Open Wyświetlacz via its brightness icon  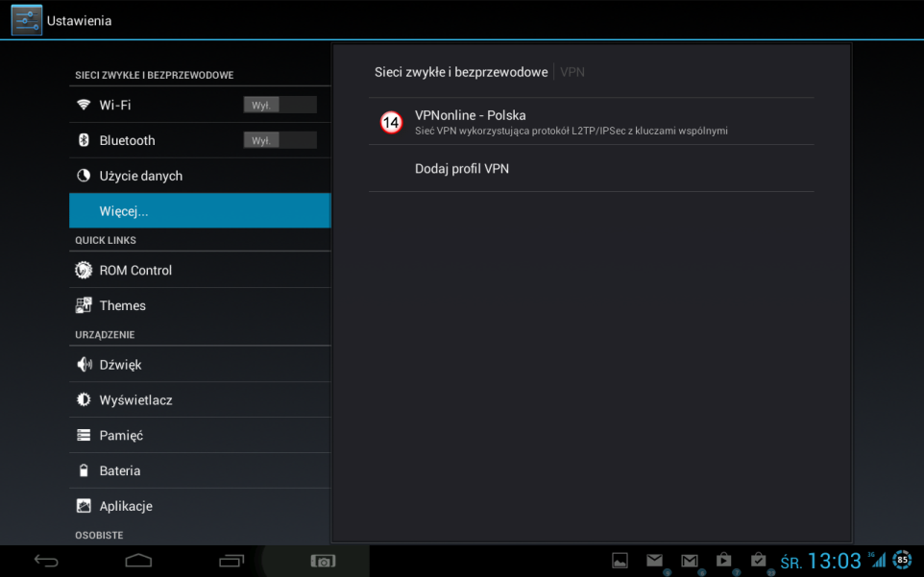(84, 399)
